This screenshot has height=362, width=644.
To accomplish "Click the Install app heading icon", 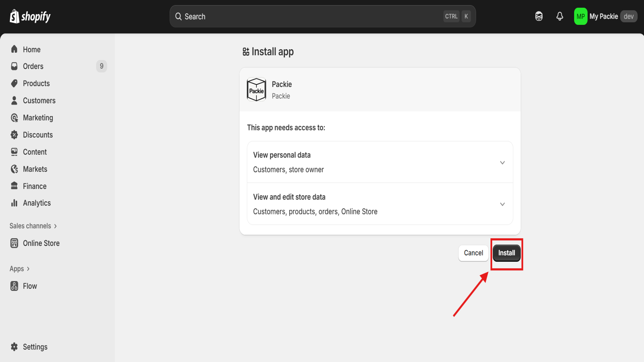I will click(x=246, y=51).
